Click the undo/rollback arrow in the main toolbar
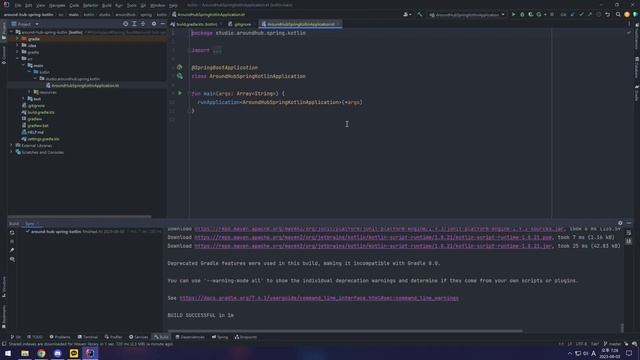The height and width of the screenshot is (360, 640). pyautogui.click(x=607, y=14)
